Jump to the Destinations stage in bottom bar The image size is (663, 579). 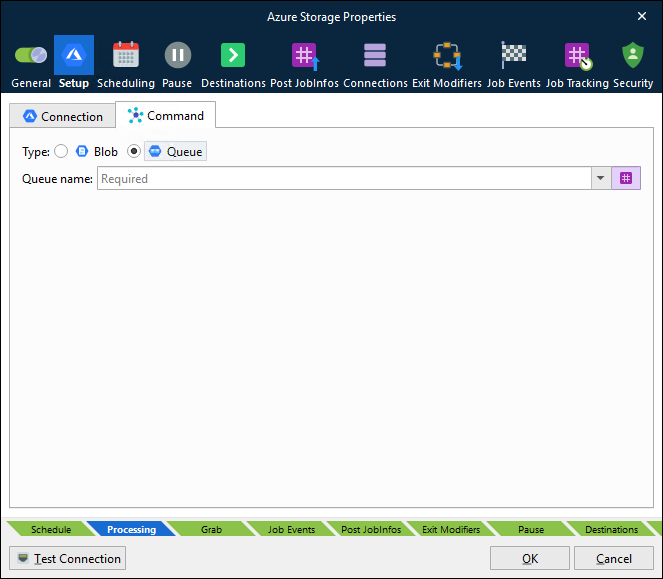click(x=611, y=529)
